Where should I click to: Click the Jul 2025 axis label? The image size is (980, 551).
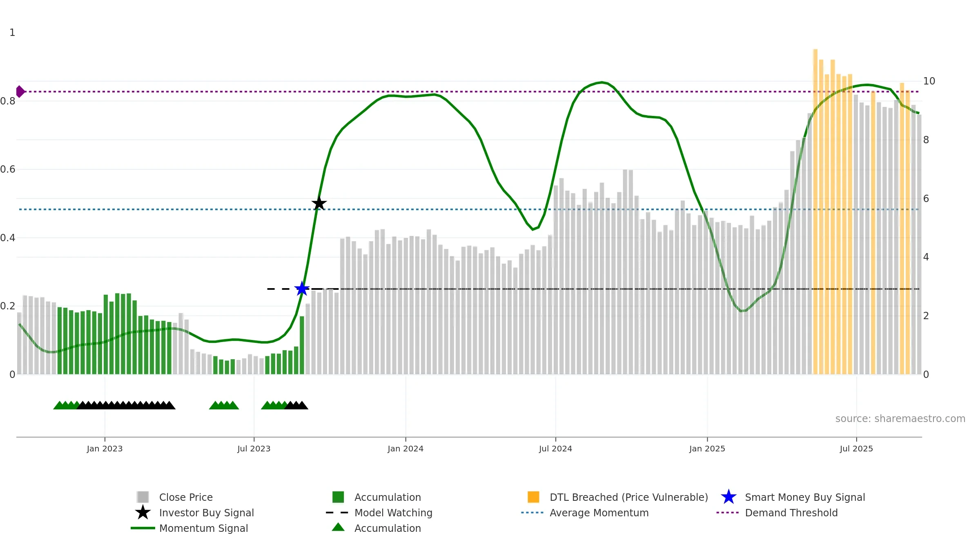(x=856, y=449)
